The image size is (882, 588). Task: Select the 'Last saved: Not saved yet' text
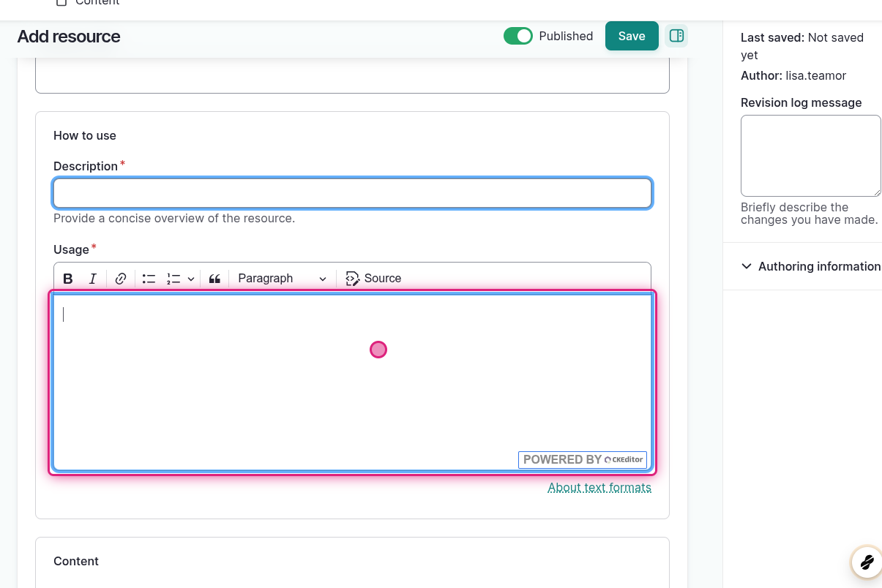(x=802, y=46)
